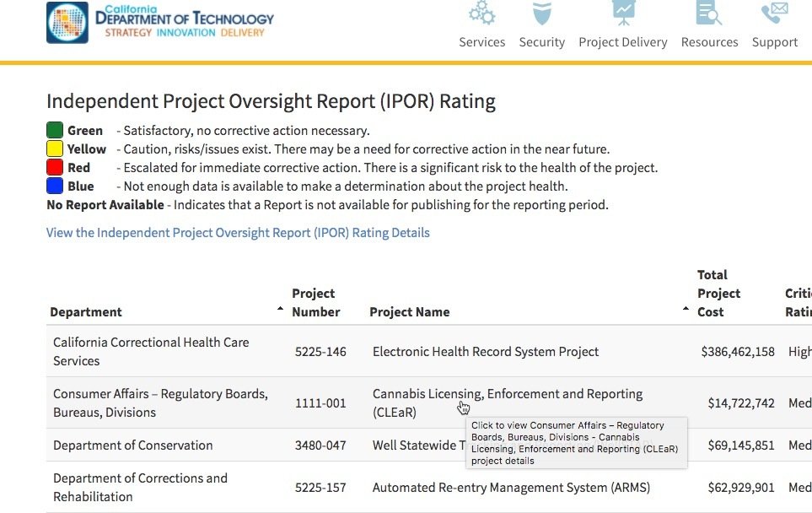
Task: Open Cannabis Licensing, Enforcement and Reporting project
Action: tap(508, 402)
